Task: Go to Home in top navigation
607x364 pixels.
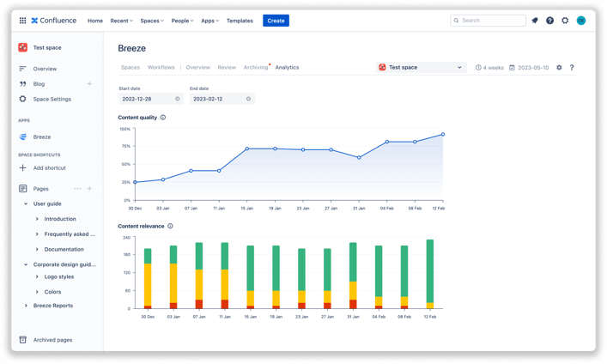Action: pyautogui.click(x=95, y=21)
